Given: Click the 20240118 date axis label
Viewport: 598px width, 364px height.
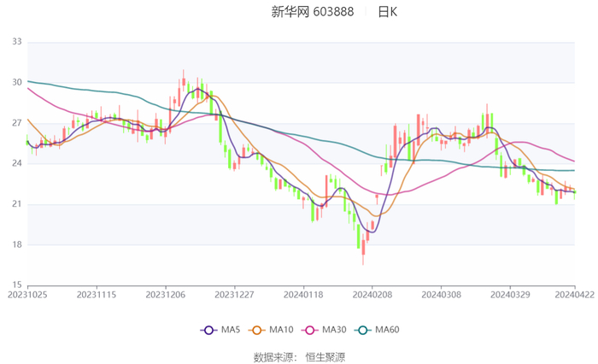Looking at the screenshot, I should [x=302, y=294].
